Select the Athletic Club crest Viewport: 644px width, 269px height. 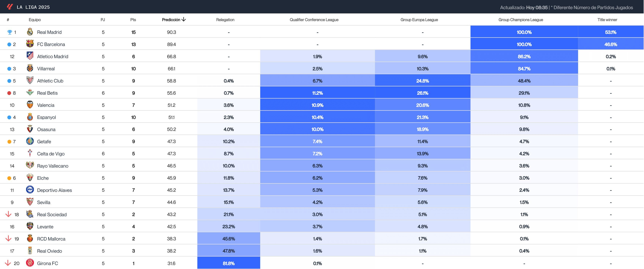coord(30,81)
